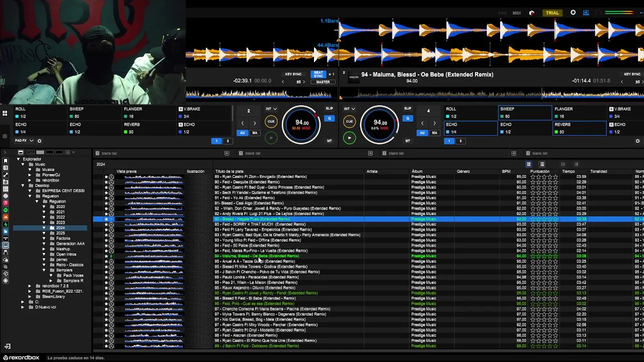
Task: Seek in deck 2 overview waveform
Action: (492, 94)
